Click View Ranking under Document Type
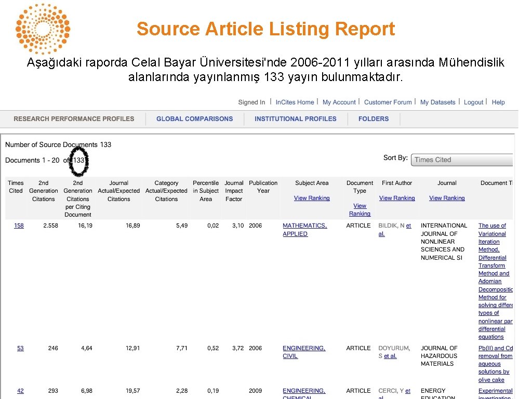 (x=360, y=210)
